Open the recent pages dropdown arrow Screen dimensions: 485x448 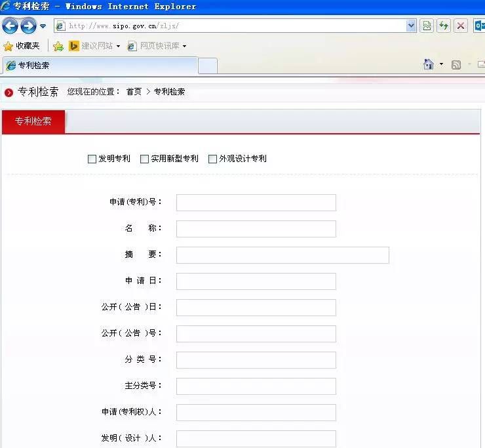[x=43, y=26]
